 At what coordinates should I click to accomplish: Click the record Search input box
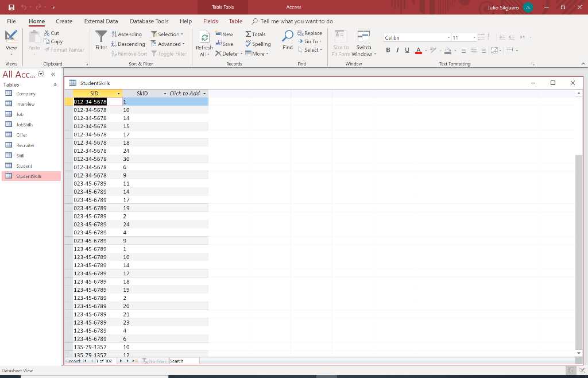coord(184,361)
